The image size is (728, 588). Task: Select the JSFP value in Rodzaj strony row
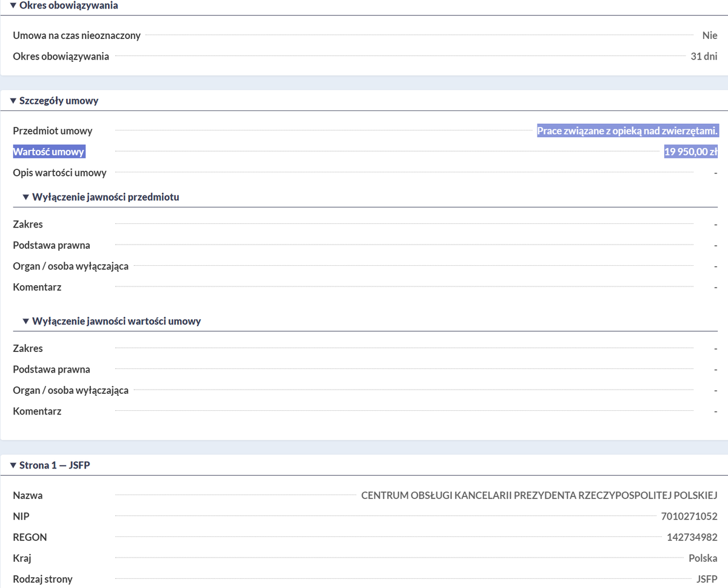coord(707,579)
